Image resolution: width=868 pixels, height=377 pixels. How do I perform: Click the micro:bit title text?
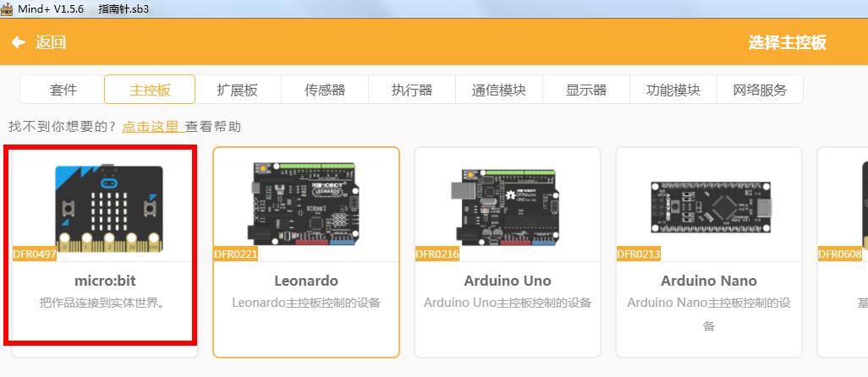[x=105, y=281]
